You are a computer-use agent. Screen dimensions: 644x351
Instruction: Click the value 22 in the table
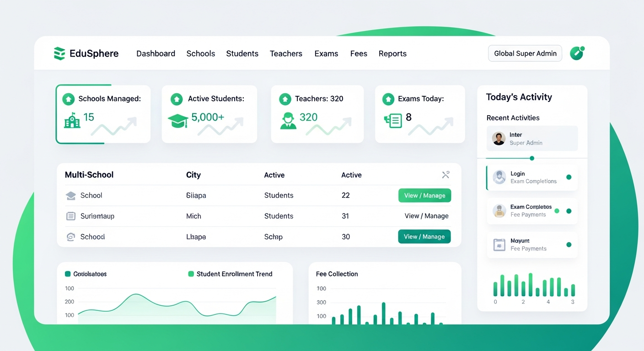coord(345,196)
